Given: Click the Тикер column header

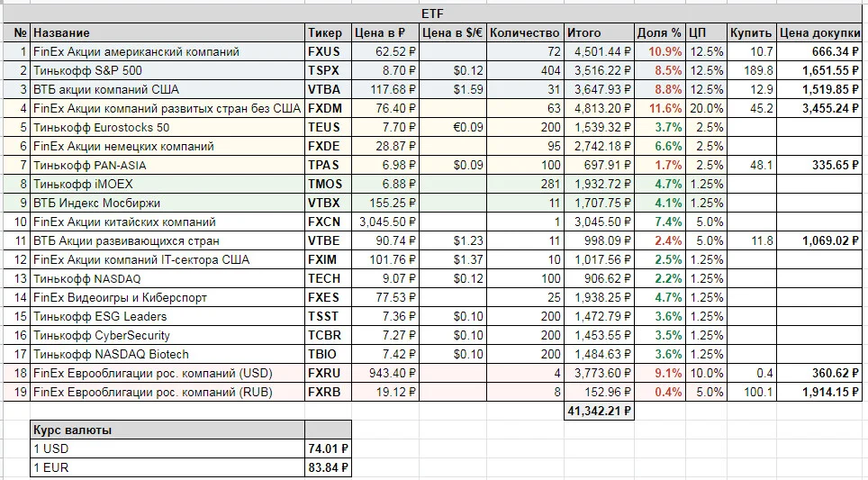Looking at the screenshot, I should (x=329, y=33).
